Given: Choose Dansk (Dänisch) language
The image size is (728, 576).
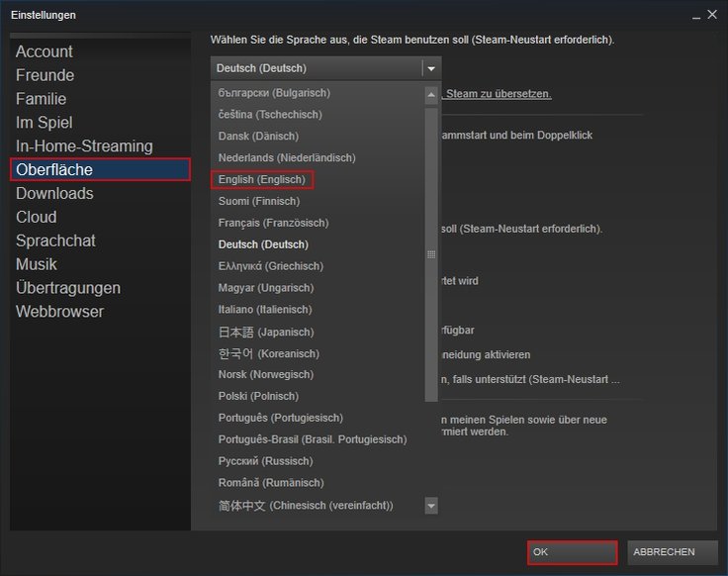Looking at the screenshot, I should [x=318, y=137].
